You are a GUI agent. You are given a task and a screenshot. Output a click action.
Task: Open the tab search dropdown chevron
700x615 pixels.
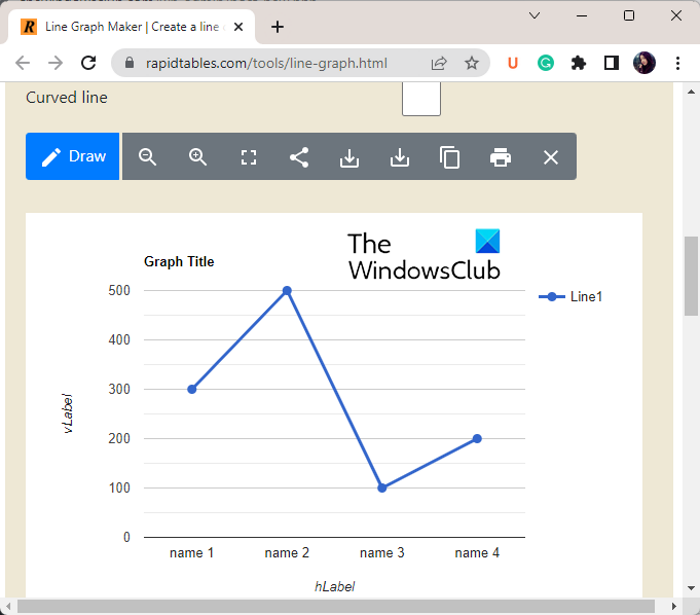point(534,16)
